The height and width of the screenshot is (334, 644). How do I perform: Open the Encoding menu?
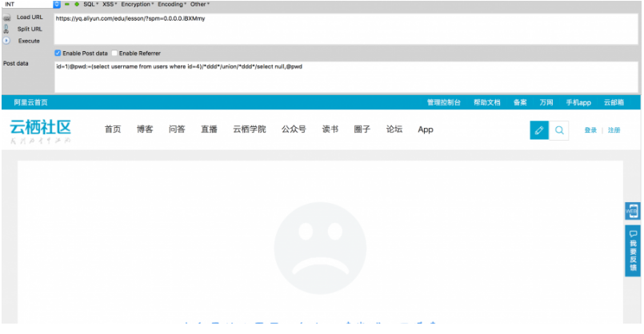point(172,4)
